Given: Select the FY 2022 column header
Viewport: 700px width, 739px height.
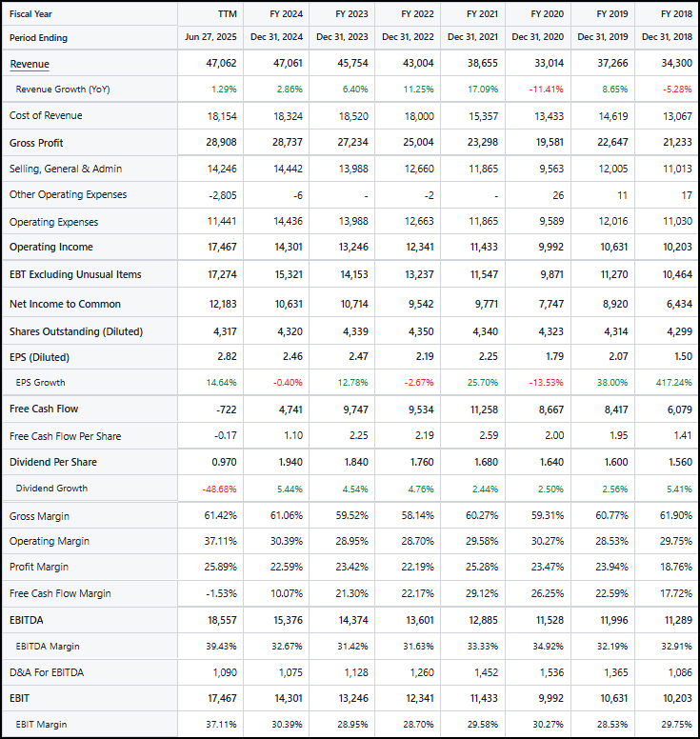Looking at the screenshot, I should click(x=417, y=14).
